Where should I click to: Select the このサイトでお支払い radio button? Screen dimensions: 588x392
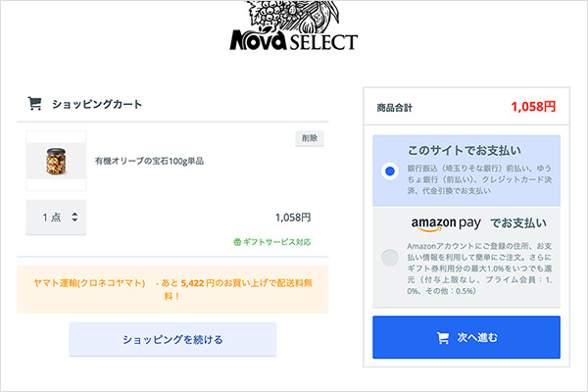coord(390,171)
